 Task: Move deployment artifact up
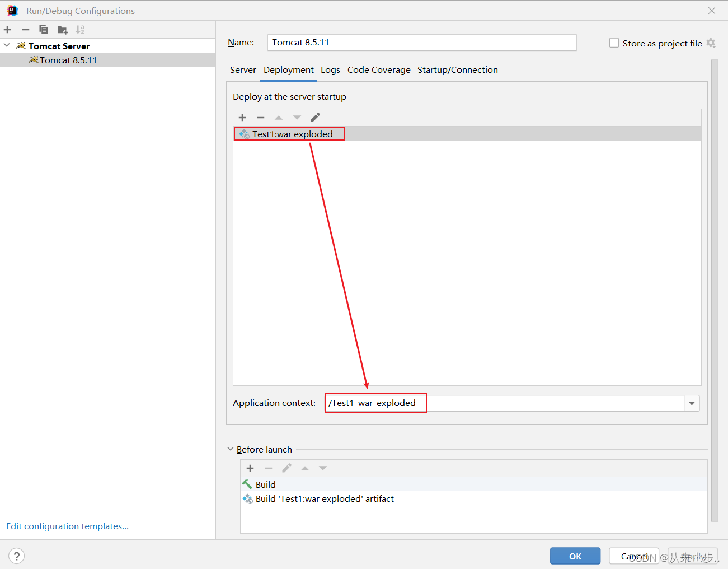[x=279, y=118]
